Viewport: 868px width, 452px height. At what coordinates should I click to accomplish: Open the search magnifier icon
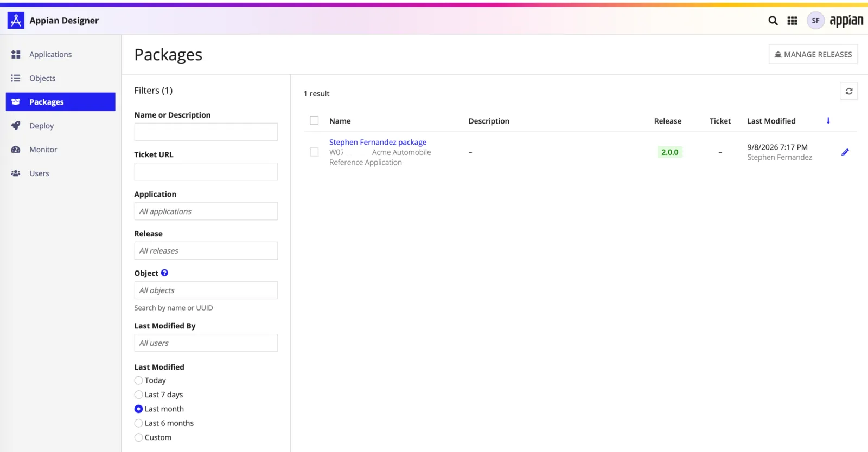point(773,21)
